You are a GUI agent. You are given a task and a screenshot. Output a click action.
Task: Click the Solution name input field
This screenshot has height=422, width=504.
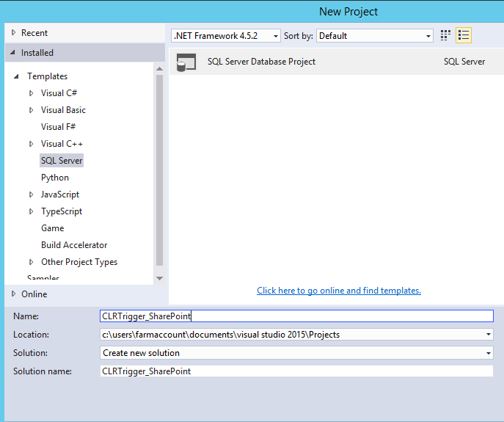(296, 371)
